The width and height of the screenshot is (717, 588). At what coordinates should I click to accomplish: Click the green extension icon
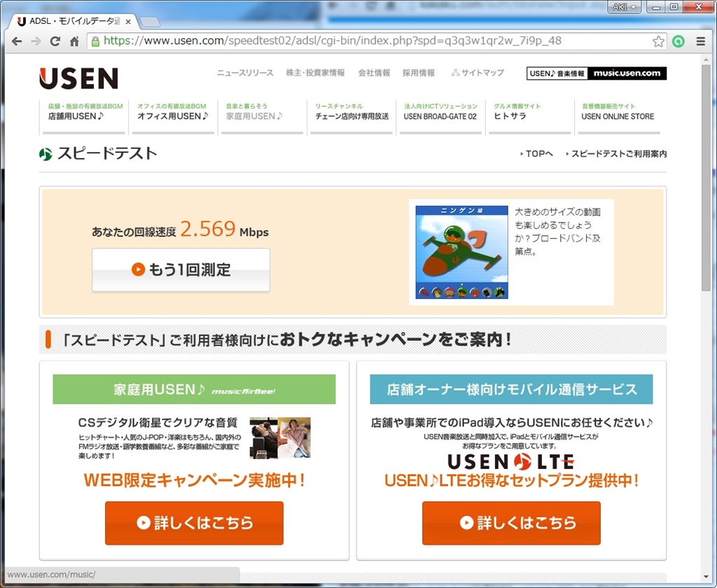pyautogui.click(x=678, y=41)
